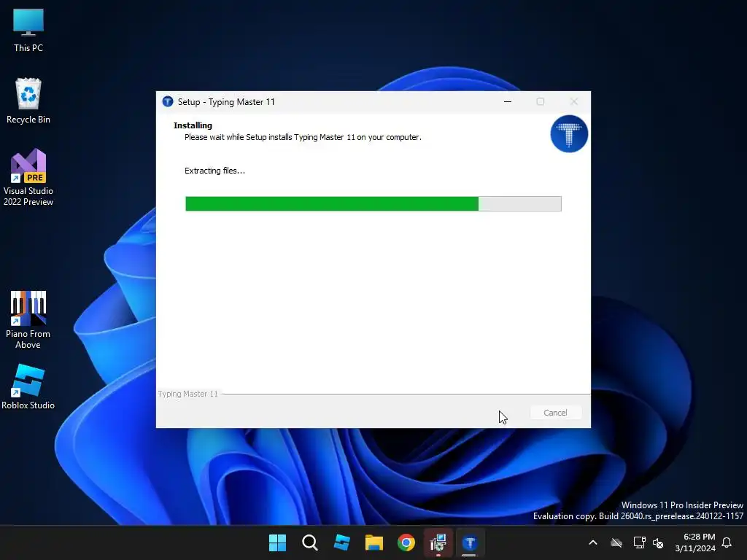The width and height of the screenshot is (747, 560).
Task: Open the Windows Start menu
Action: (x=277, y=542)
